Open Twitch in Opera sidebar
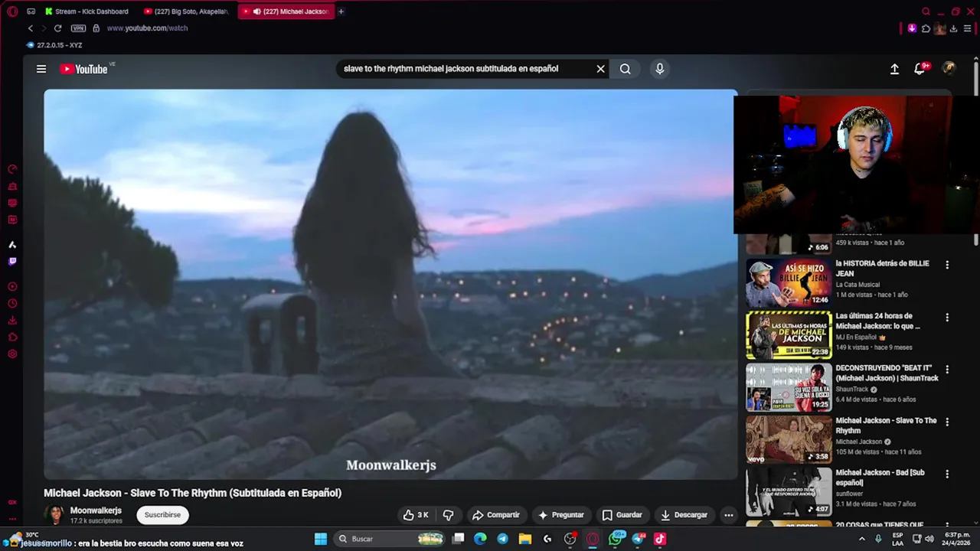Screen dimensions: 980x551 point(12,262)
